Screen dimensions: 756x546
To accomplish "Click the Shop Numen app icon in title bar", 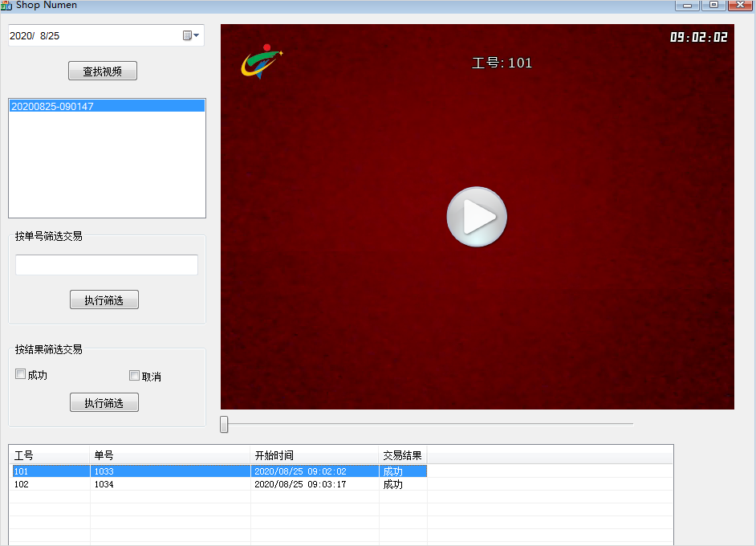I will (6, 6).
